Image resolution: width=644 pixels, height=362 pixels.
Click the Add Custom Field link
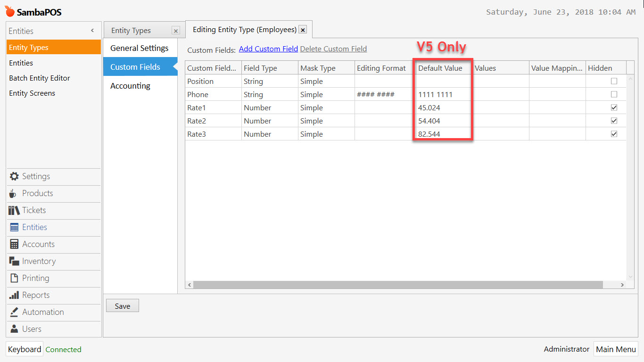point(268,49)
